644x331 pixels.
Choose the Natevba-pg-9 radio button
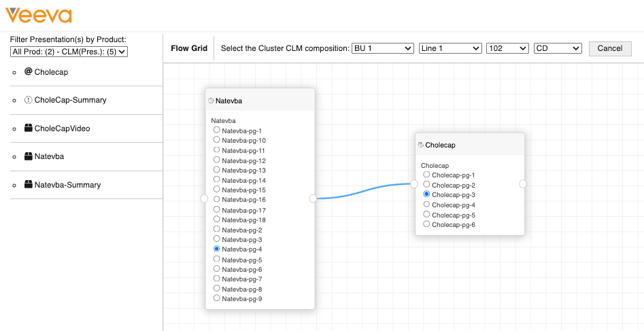[x=217, y=298]
